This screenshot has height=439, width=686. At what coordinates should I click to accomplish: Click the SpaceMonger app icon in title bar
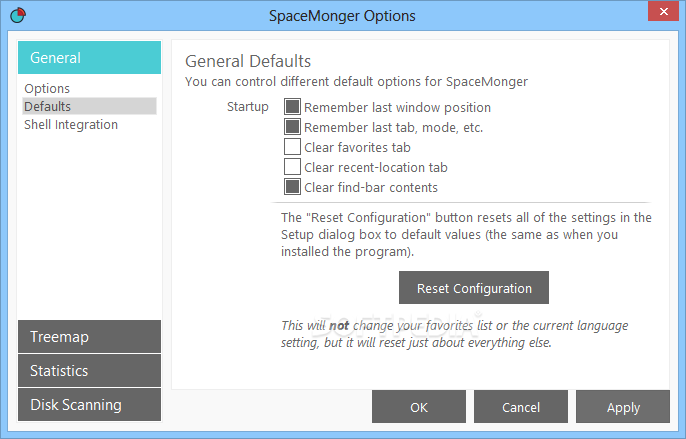(x=18, y=15)
